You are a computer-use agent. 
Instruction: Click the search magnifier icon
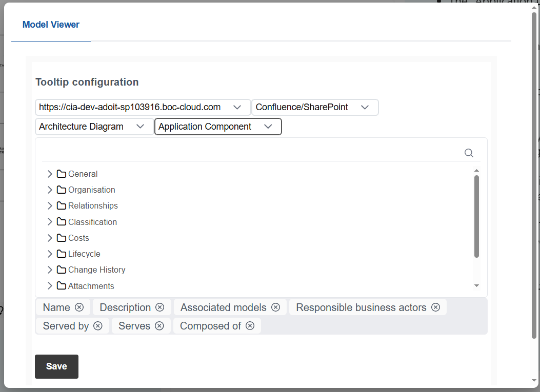(x=468, y=153)
